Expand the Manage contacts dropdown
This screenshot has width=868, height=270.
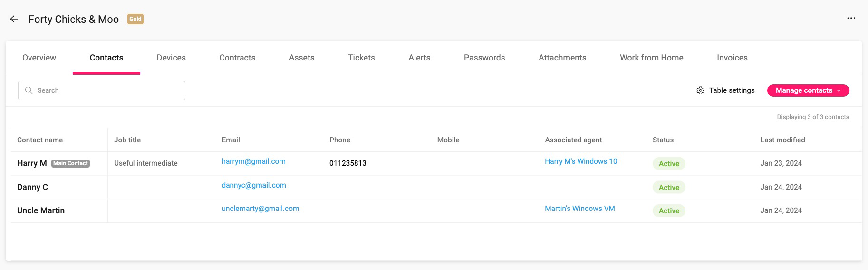click(808, 90)
